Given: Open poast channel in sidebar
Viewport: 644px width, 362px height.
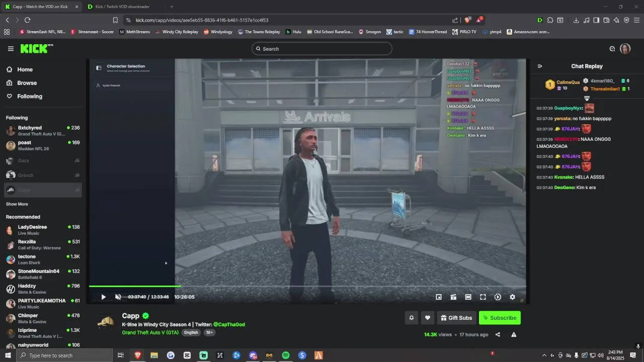Looking at the screenshot, I should pos(43,146).
